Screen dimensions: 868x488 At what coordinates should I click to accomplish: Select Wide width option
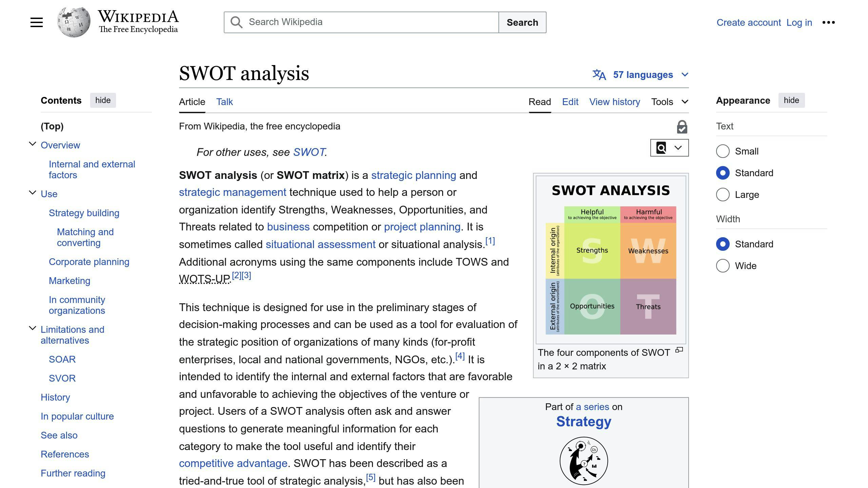(x=723, y=266)
